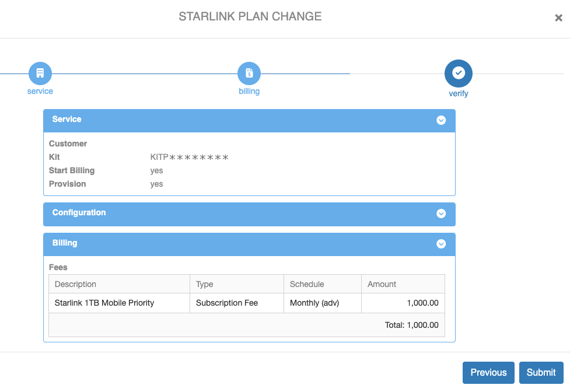Go back with the Previous button

(488, 373)
